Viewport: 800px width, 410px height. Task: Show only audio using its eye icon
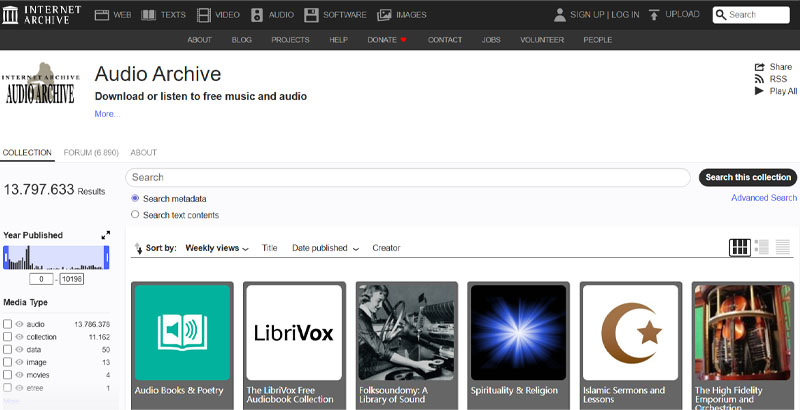[19, 324]
